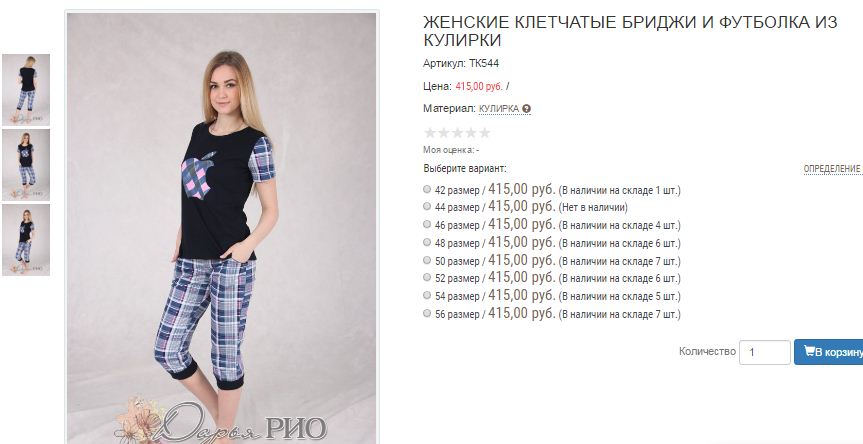This screenshot has height=444, width=863.
Task: Add the item with В корзину button
Action: click(x=828, y=352)
